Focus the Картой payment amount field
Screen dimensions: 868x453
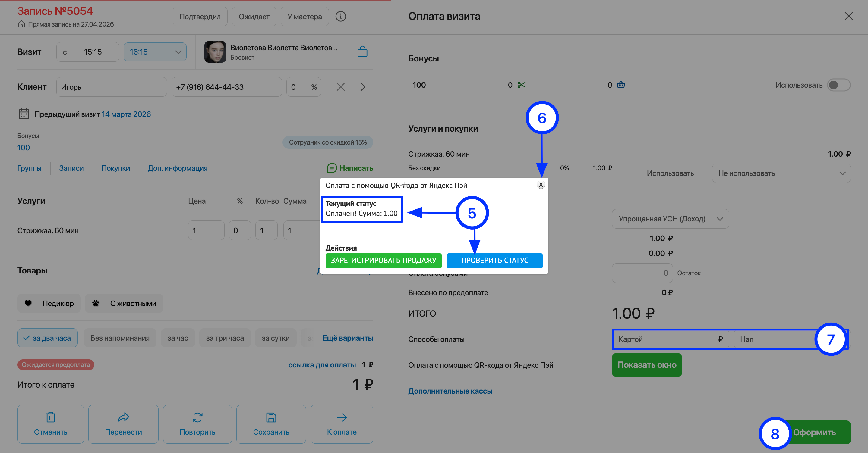[x=671, y=339]
